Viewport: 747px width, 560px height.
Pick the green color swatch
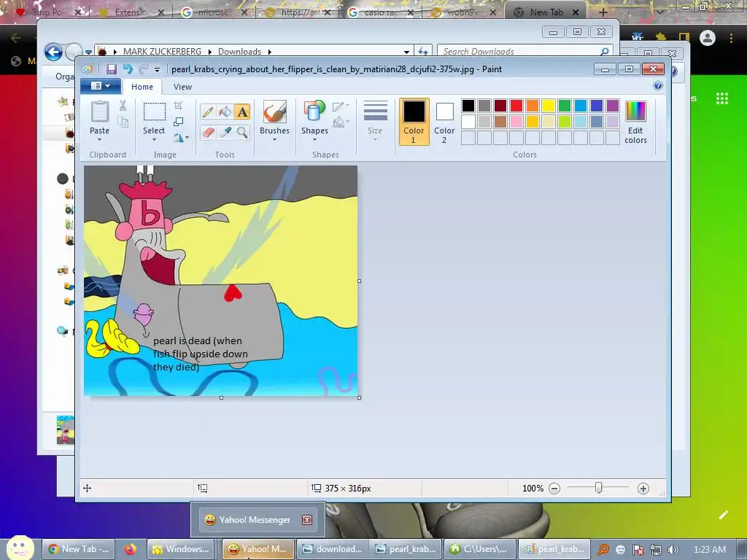[x=565, y=105]
